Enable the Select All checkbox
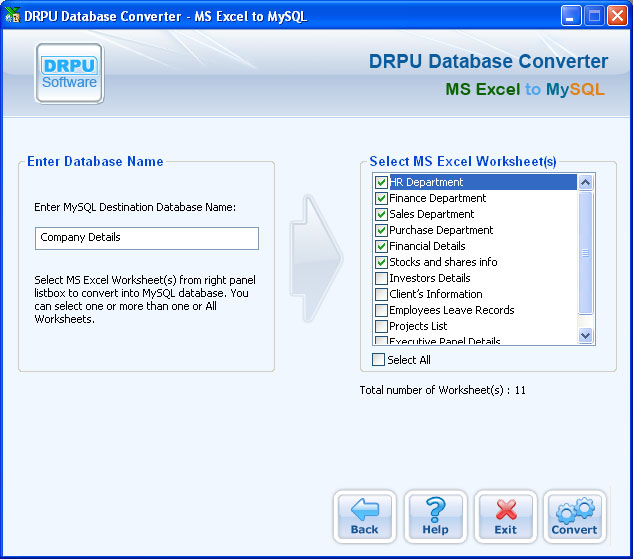Viewport: 633px width, 559px height. pyautogui.click(x=378, y=360)
